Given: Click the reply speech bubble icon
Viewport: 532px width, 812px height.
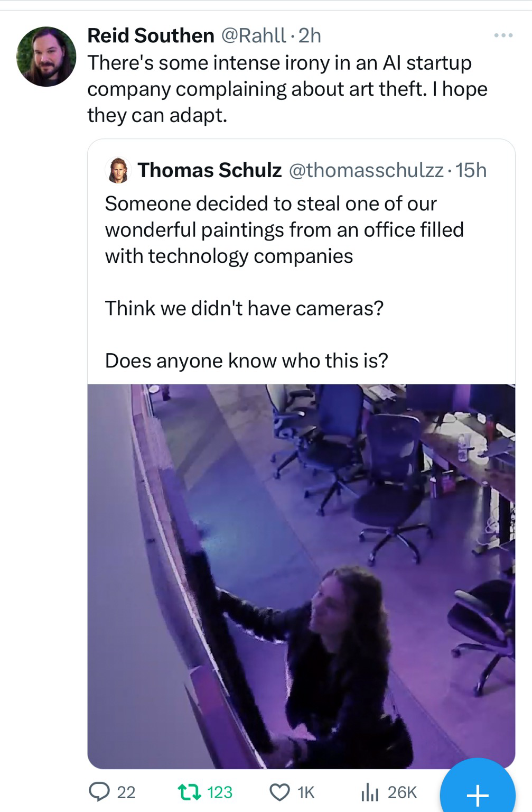Looking at the screenshot, I should pyautogui.click(x=99, y=791).
